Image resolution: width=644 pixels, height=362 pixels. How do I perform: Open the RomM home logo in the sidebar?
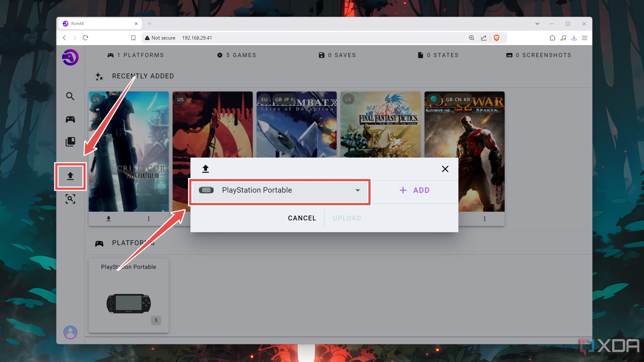click(70, 57)
